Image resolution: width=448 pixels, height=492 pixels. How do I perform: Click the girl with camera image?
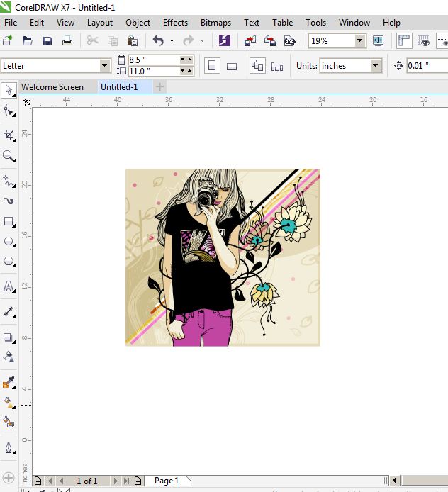[223, 257]
